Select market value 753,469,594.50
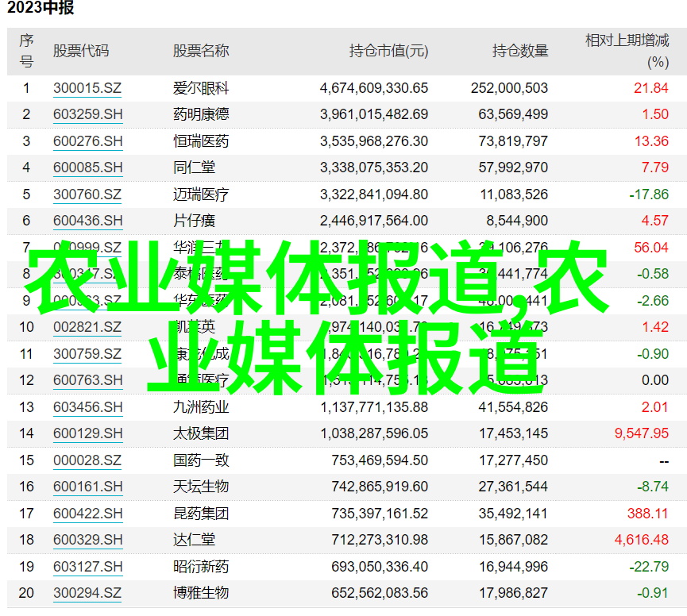 click(380, 460)
